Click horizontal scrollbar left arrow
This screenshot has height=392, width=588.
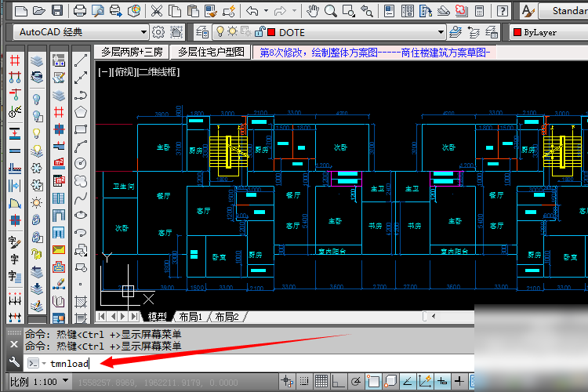434,317
